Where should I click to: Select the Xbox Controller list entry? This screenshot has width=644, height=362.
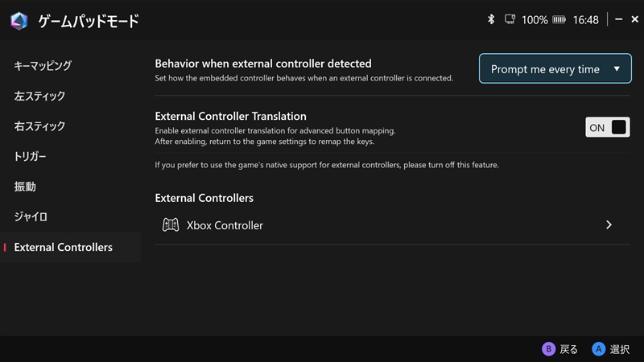[225, 225]
